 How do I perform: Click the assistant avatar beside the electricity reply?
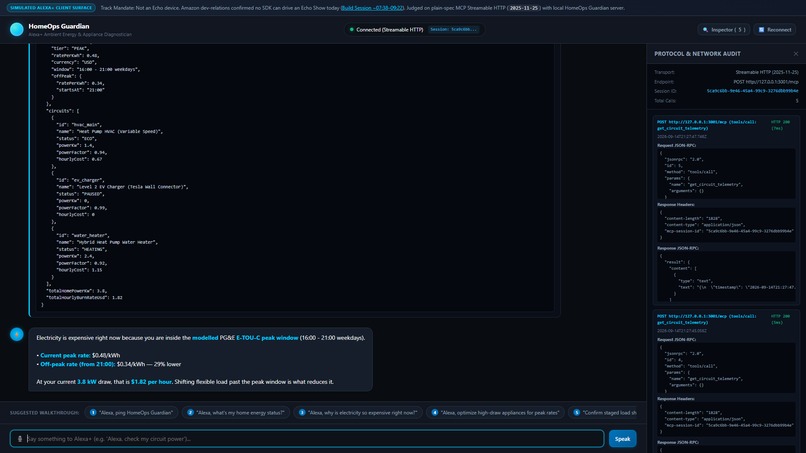pos(16,334)
